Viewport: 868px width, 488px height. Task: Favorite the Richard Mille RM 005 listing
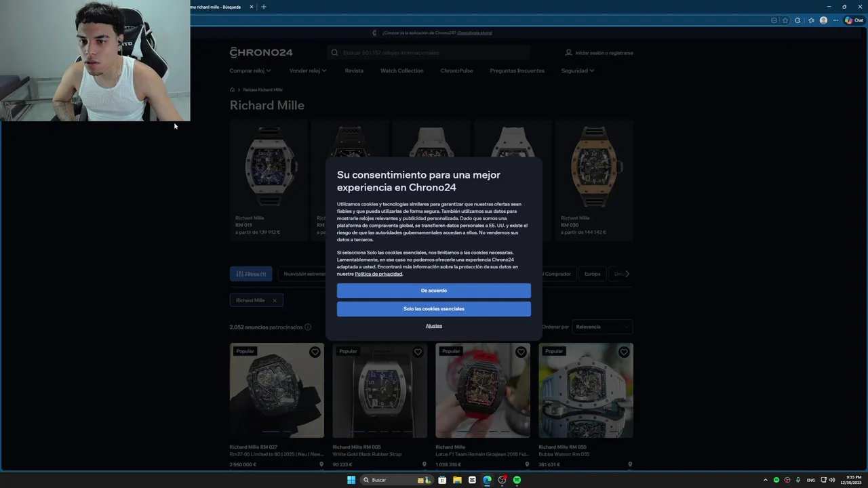[x=418, y=352]
